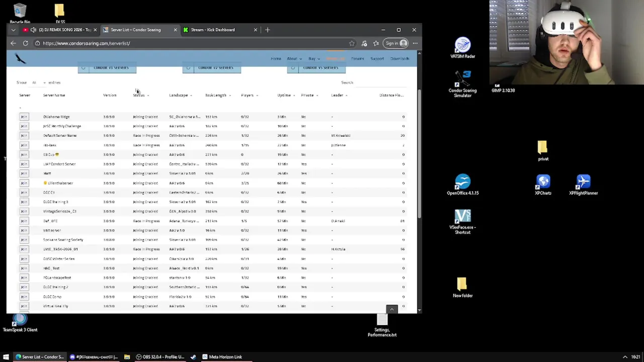Viewport: 644px width, 362px height.
Task: Sort table by Leader column
Action: pos(339,95)
